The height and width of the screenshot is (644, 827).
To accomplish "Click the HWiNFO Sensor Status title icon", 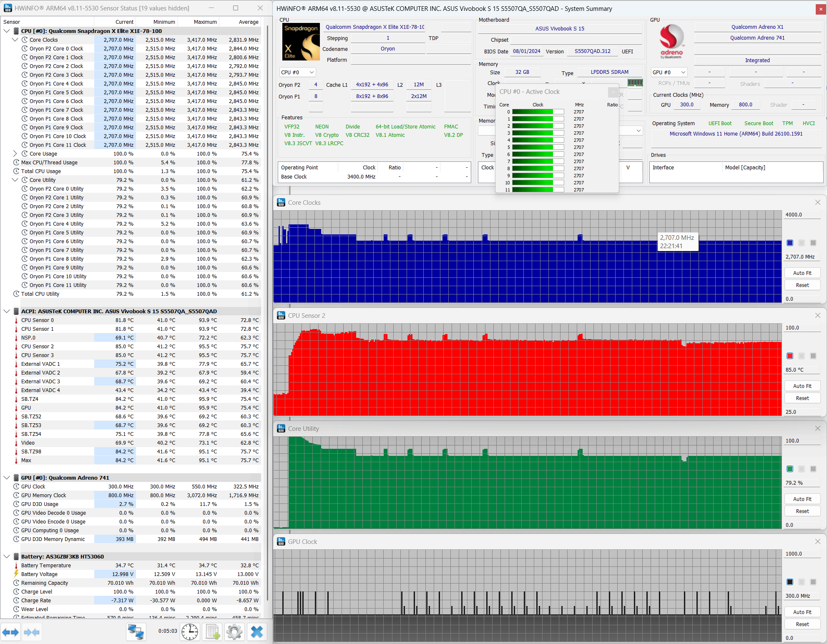I will pyautogui.click(x=8, y=8).
